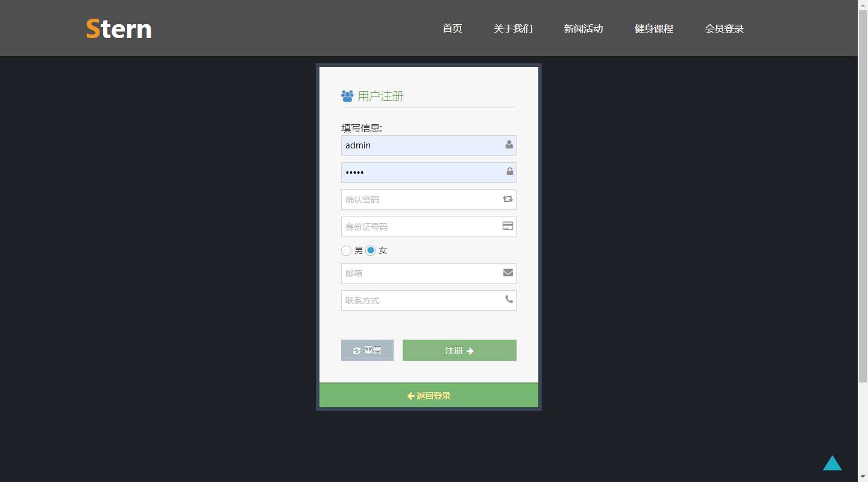
Task: Focus the username field containing admin
Action: point(429,145)
